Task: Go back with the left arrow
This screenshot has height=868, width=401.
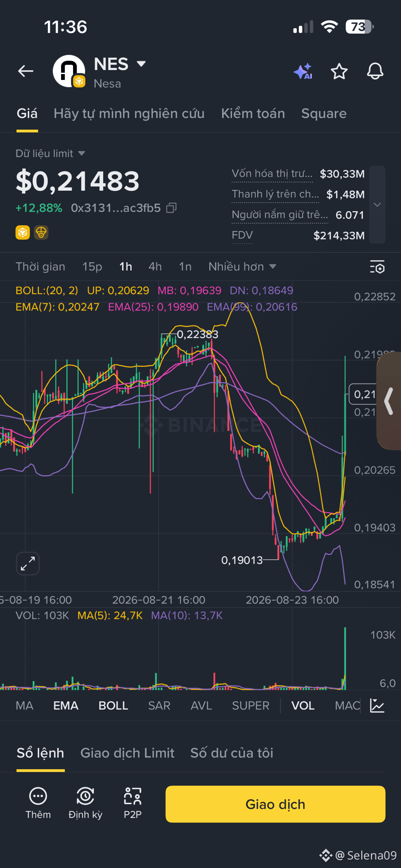Action: (26, 71)
